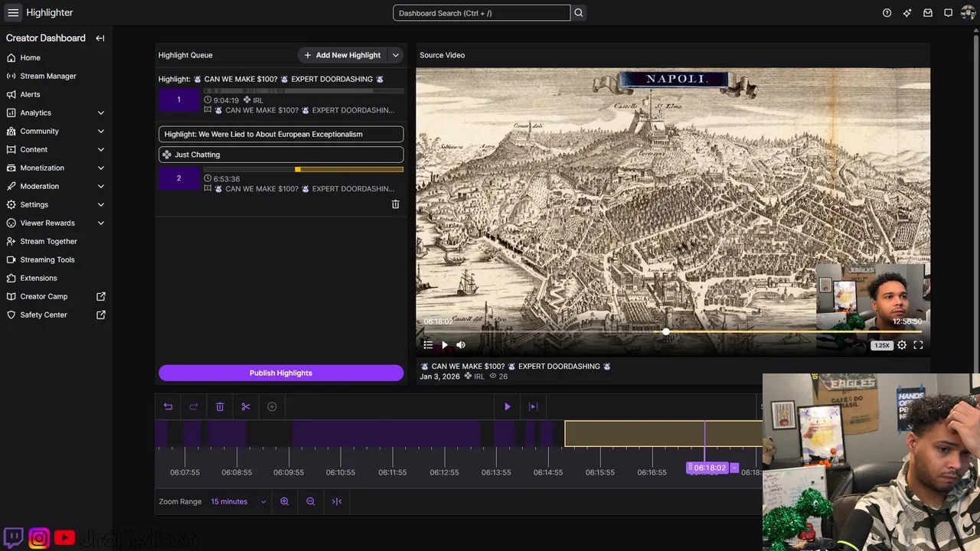Click Publish Highlights button
980x551 pixels.
(x=281, y=373)
